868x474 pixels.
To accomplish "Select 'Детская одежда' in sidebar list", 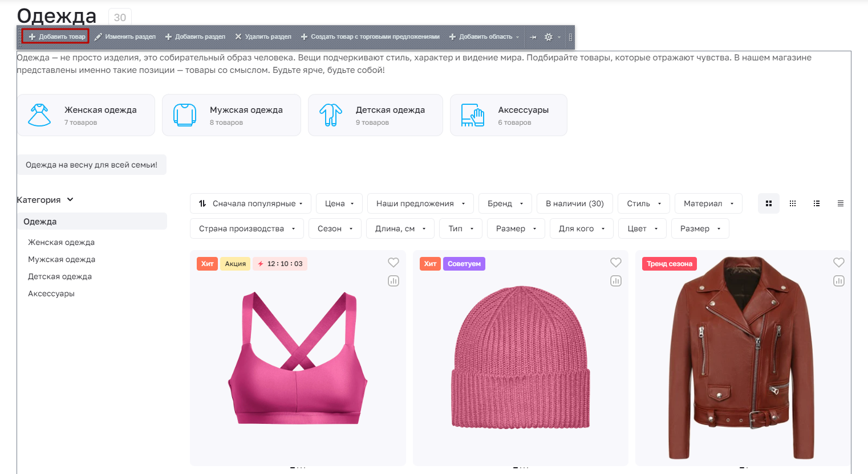I will coord(60,276).
